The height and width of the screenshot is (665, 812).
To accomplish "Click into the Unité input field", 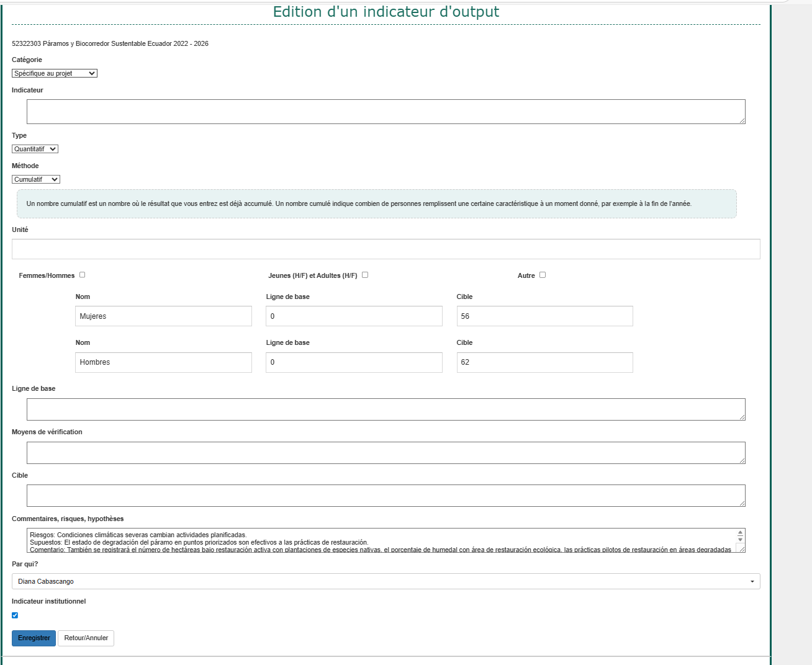I will click(x=386, y=249).
